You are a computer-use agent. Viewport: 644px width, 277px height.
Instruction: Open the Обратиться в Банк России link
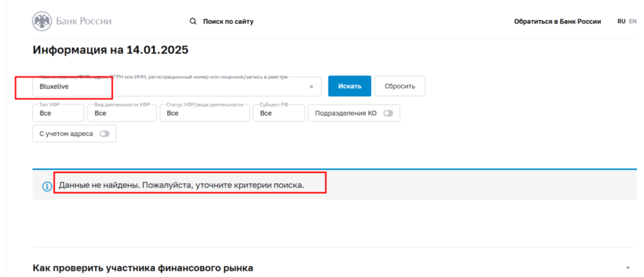[x=557, y=21]
